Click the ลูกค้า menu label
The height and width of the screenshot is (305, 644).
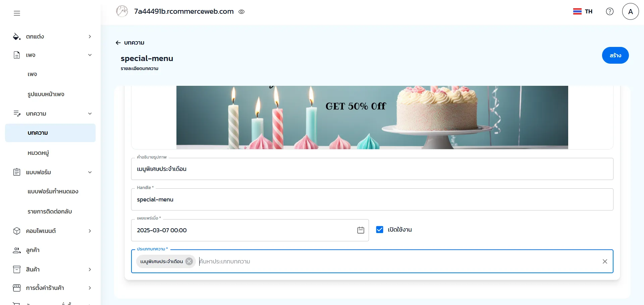[x=33, y=250]
